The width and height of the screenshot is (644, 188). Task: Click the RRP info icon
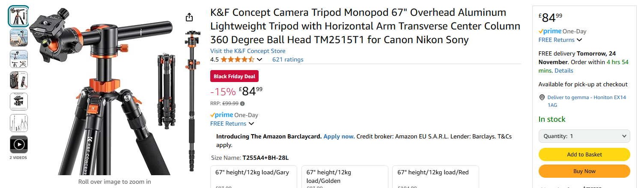click(242, 103)
